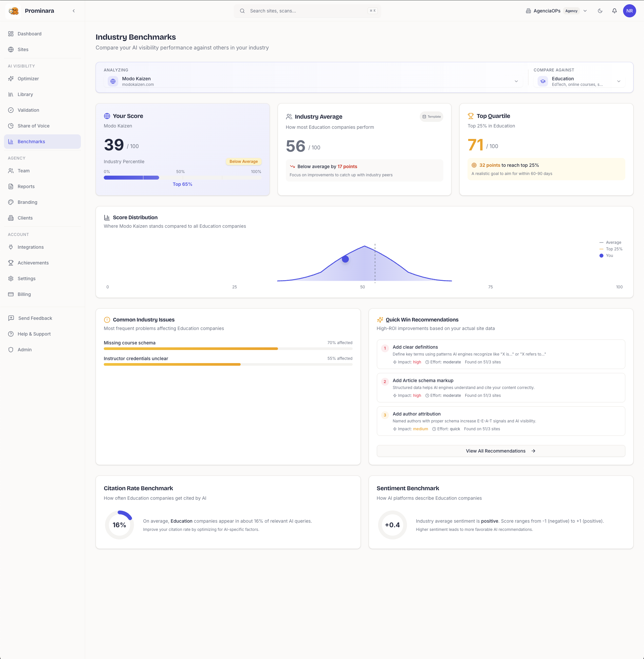Open the Achievements trophy icon in sidebar
The height and width of the screenshot is (659, 644).
pyautogui.click(x=11, y=263)
